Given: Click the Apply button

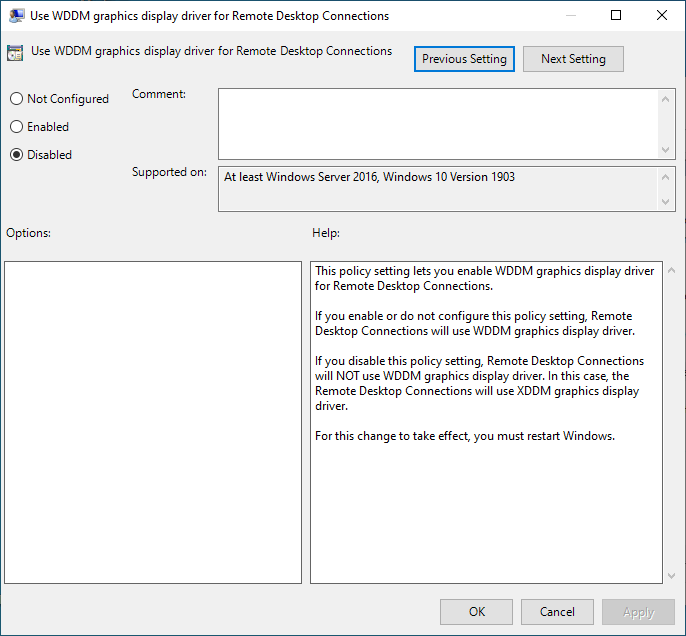Looking at the screenshot, I should pos(638,612).
